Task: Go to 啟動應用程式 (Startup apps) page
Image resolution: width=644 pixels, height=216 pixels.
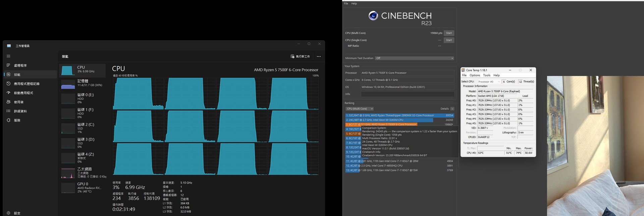Action: click(23, 93)
